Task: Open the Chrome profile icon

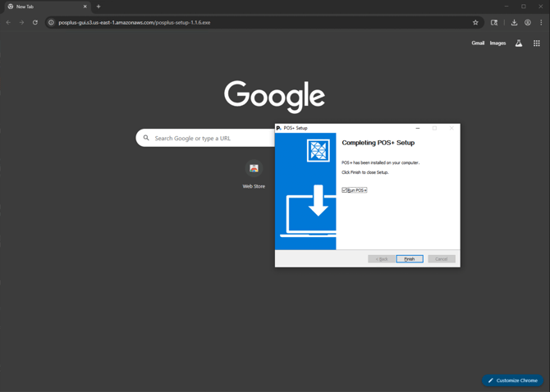Action: coord(528,22)
